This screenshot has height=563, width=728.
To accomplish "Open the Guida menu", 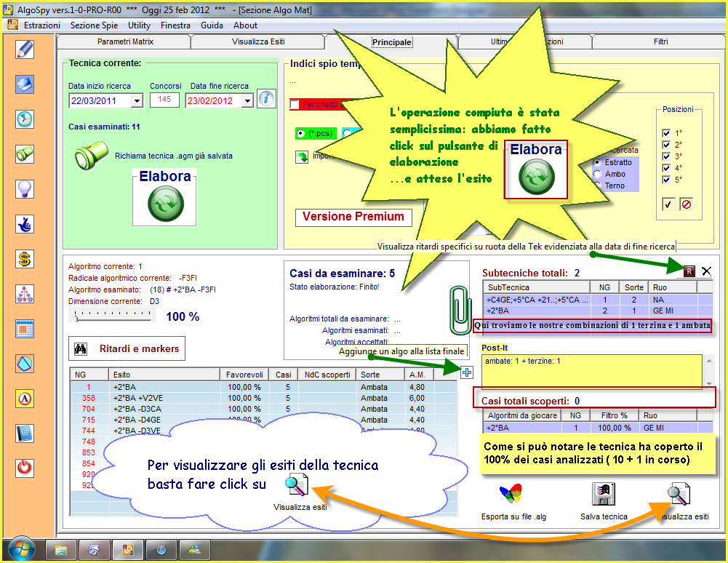I will pyautogui.click(x=212, y=25).
